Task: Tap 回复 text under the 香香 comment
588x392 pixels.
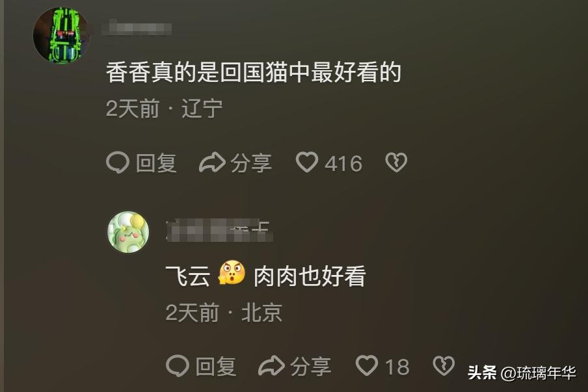Action: pos(156,163)
